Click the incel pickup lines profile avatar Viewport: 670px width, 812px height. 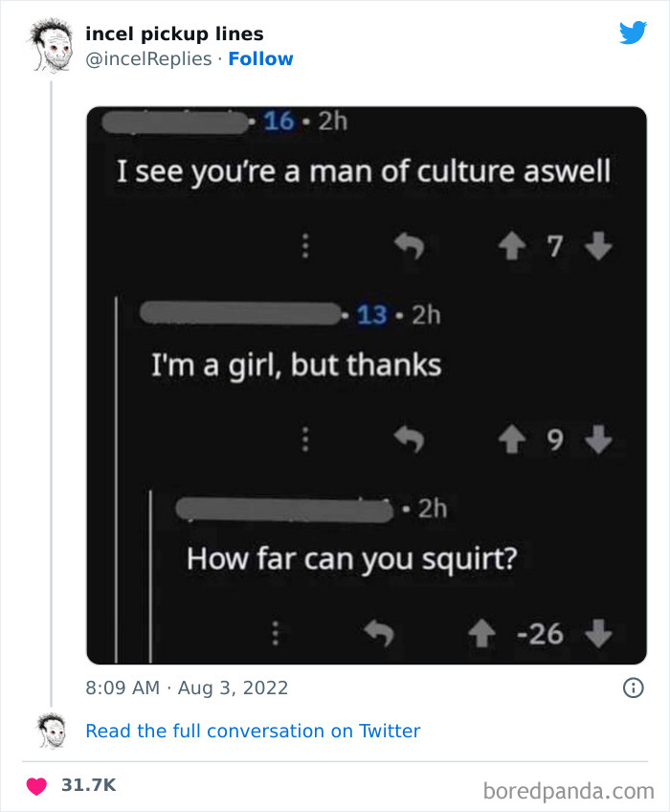(x=44, y=43)
